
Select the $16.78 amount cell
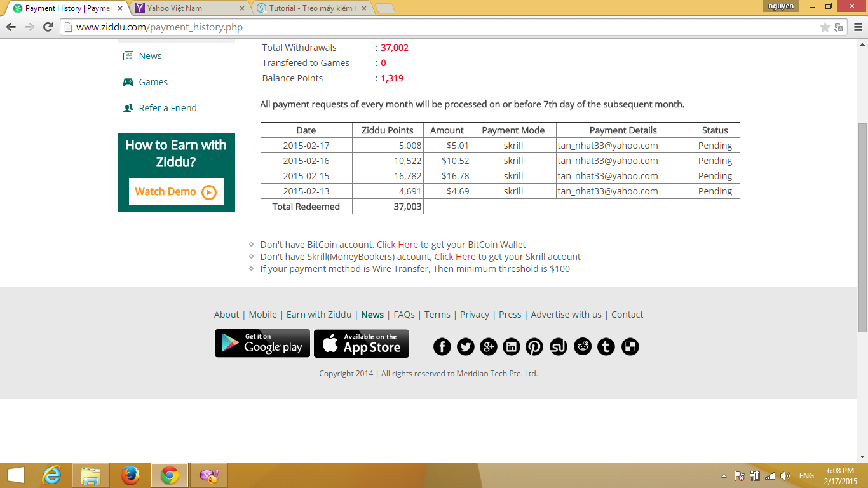(x=447, y=176)
